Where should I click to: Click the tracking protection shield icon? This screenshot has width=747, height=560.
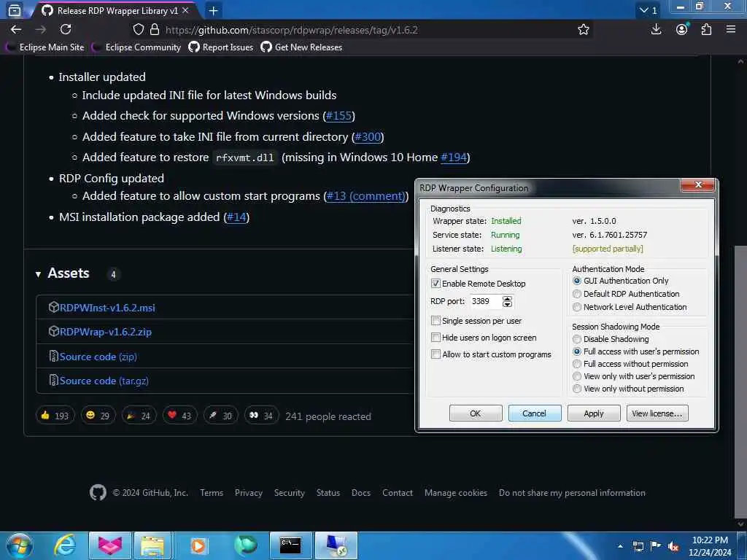(x=138, y=29)
